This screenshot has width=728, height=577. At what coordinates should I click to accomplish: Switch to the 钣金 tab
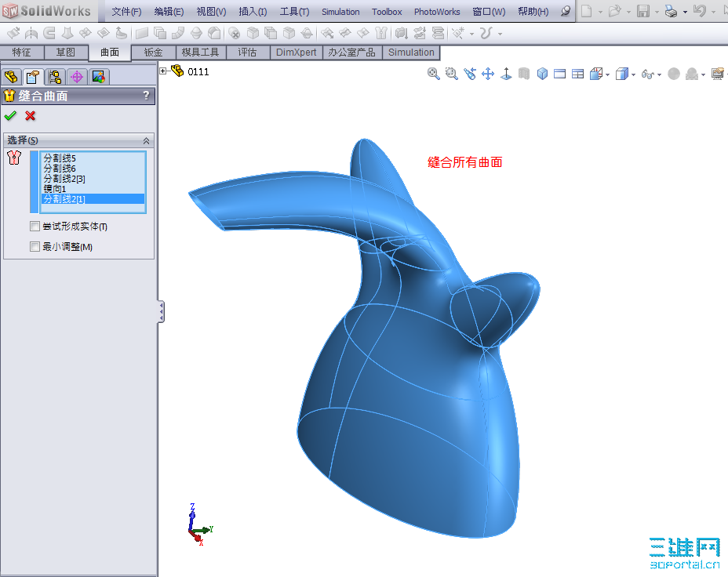(x=153, y=53)
